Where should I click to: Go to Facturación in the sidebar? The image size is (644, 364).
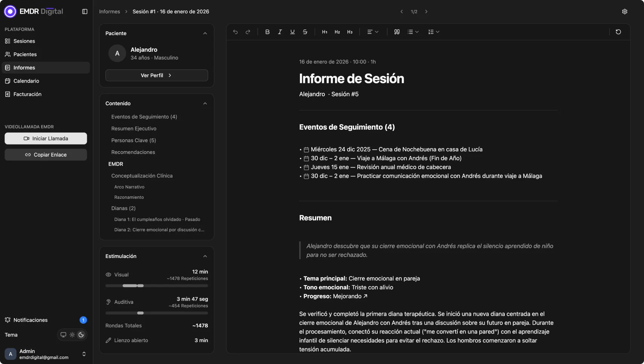tap(27, 94)
